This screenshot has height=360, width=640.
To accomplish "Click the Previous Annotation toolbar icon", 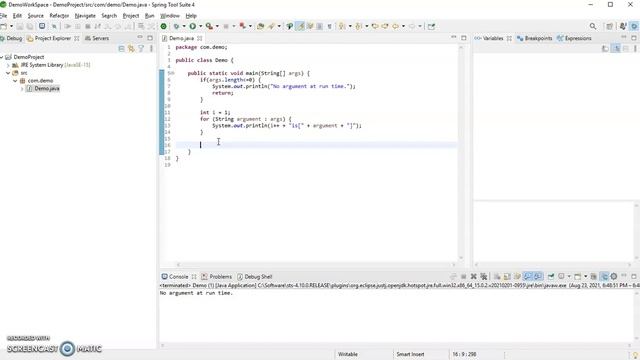I will point(358,27).
